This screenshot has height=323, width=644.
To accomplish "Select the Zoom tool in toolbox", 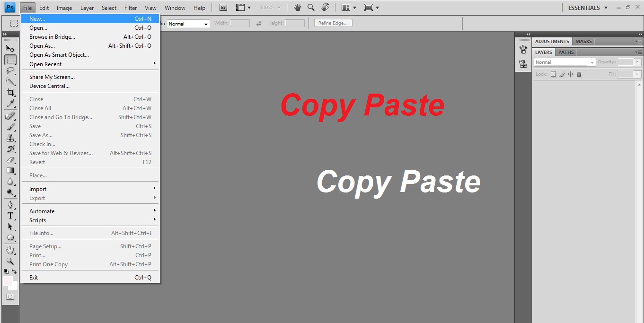I will tap(10, 261).
